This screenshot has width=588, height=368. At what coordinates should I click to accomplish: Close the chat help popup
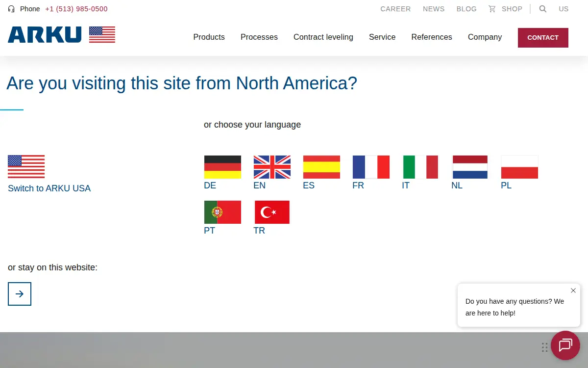point(573,290)
